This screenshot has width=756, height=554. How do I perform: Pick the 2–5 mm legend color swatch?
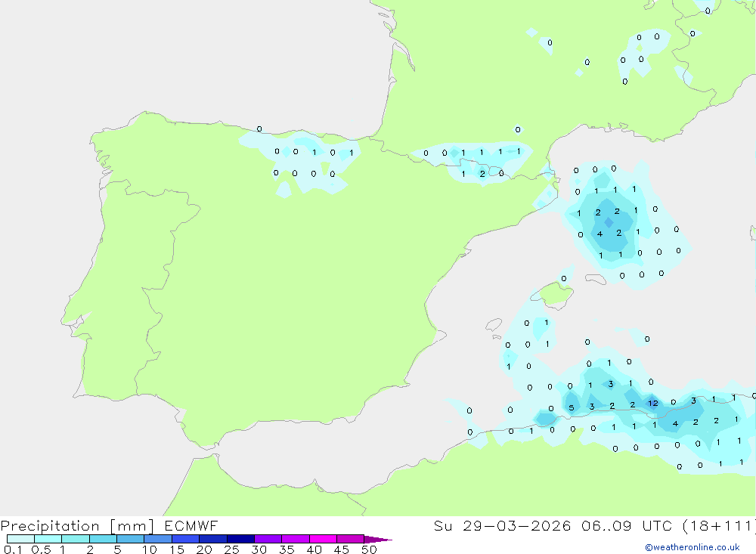point(103,539)
